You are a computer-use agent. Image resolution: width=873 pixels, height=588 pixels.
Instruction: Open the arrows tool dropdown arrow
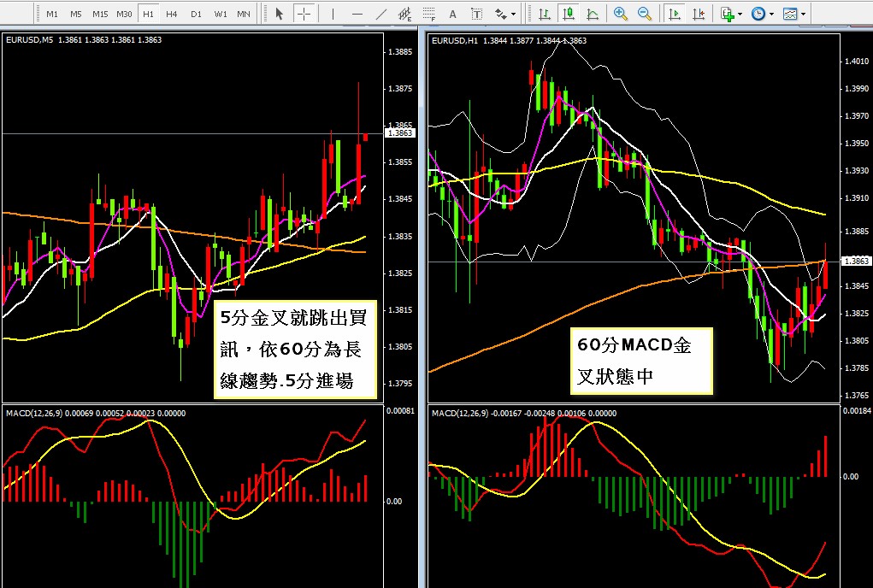point(513,14)
